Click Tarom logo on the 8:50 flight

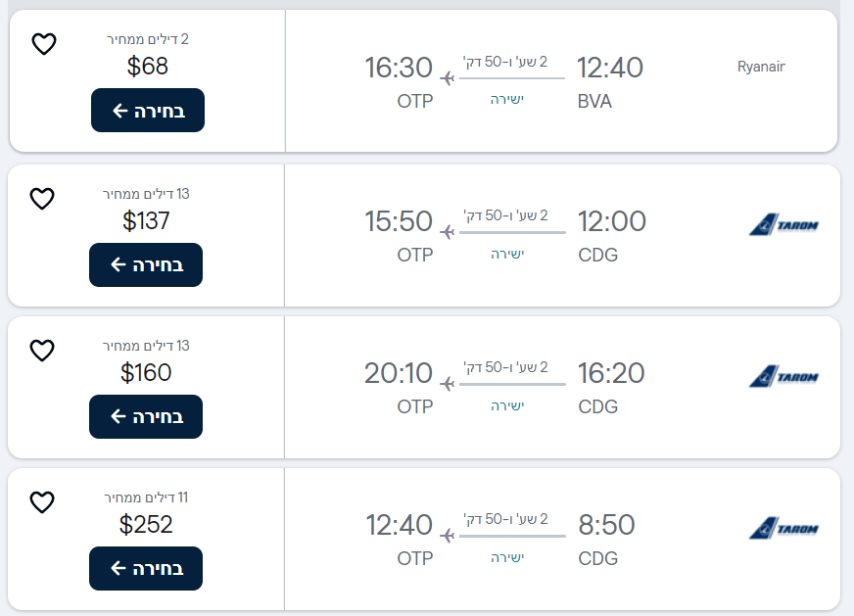point(783,530)
